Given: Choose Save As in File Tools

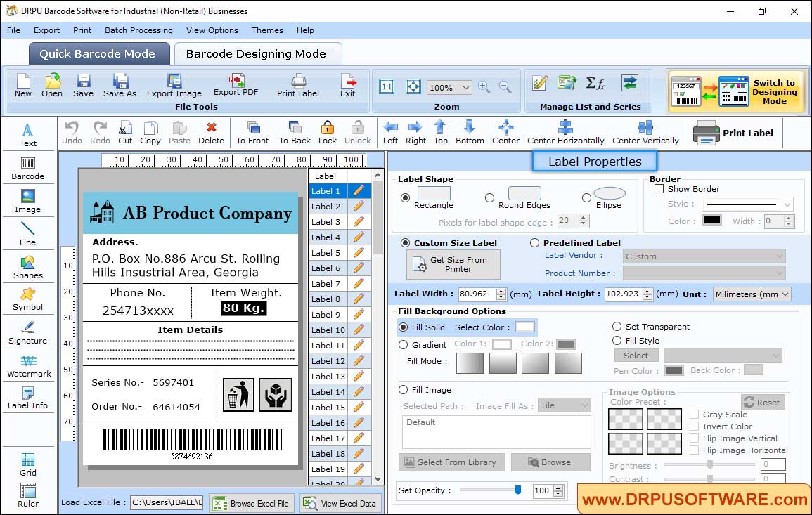Looking at the screenshot, I should [x=120, y=86].
